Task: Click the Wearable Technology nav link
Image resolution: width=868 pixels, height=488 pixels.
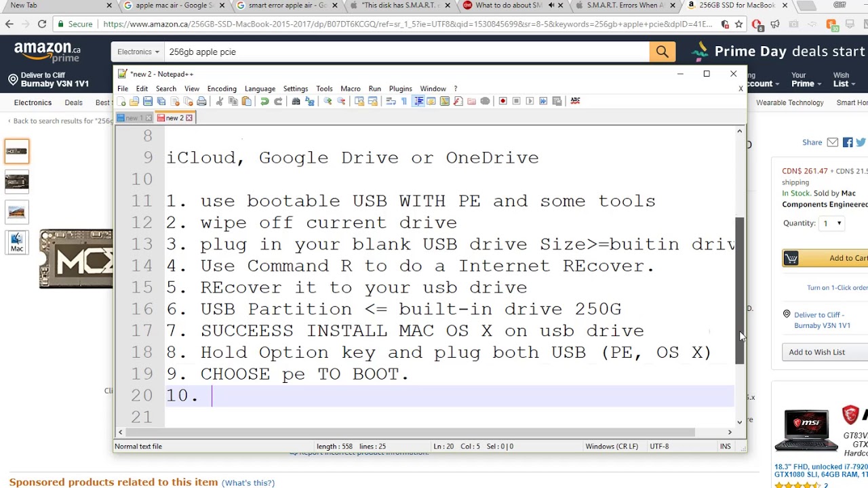Action: point(789,103)
